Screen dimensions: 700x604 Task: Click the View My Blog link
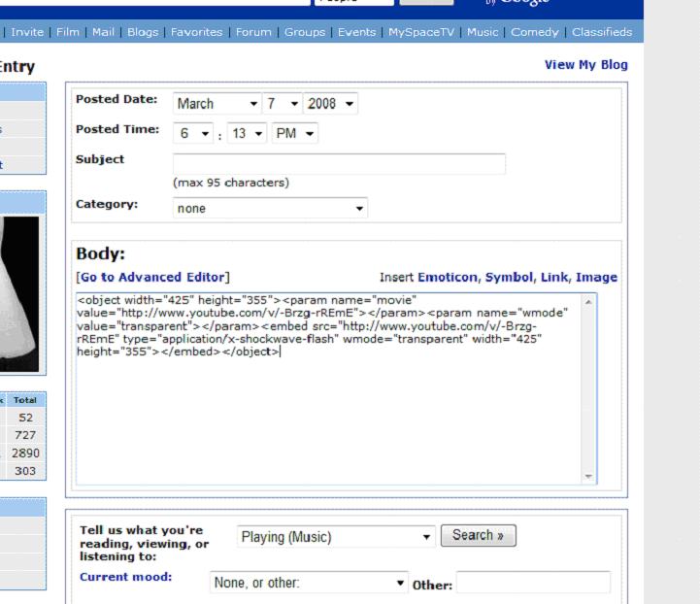586,65
